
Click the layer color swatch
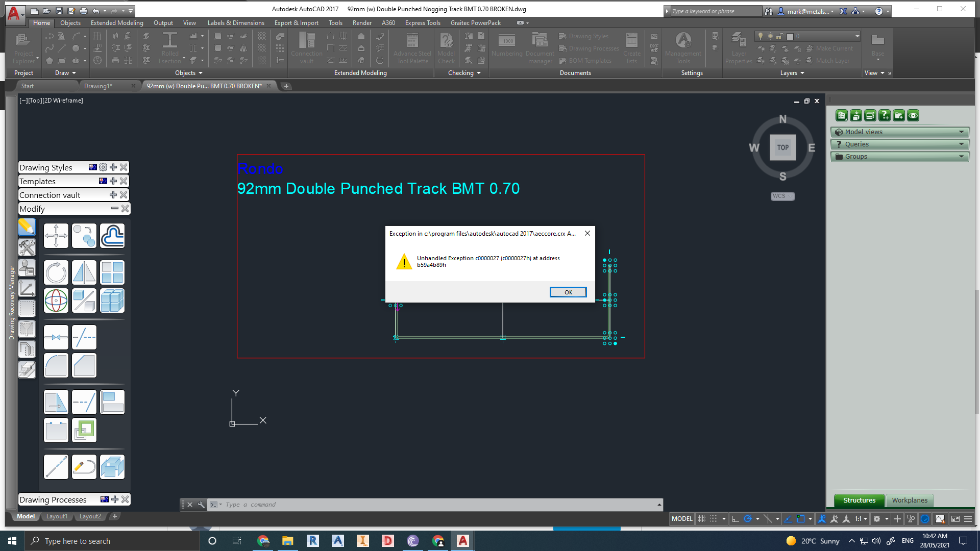point(790,36)
